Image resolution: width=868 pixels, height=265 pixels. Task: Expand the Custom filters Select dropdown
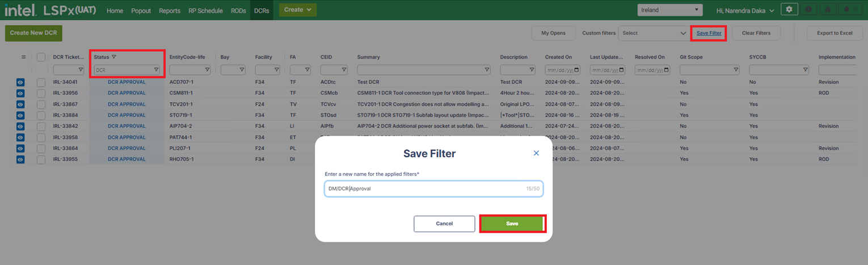click(654, 33)
